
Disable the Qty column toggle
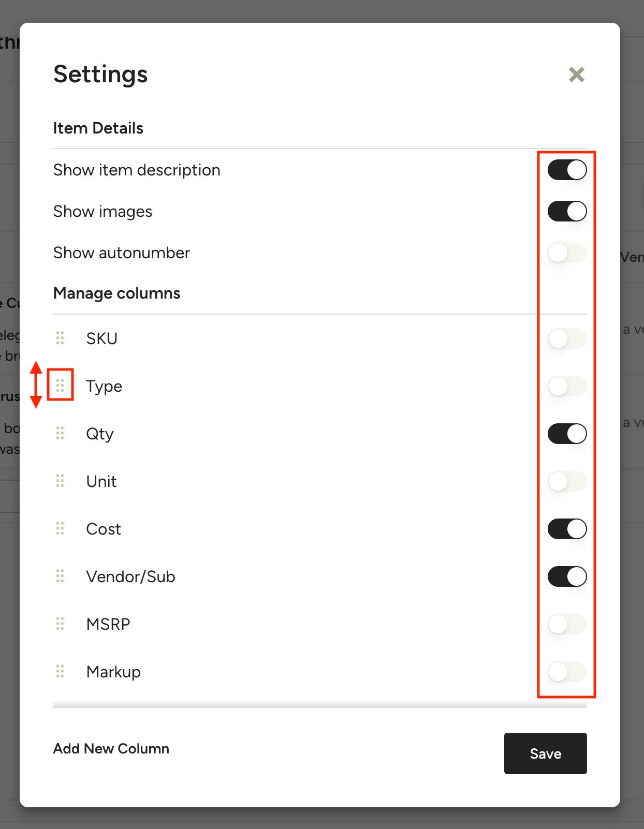coord(567,434)
